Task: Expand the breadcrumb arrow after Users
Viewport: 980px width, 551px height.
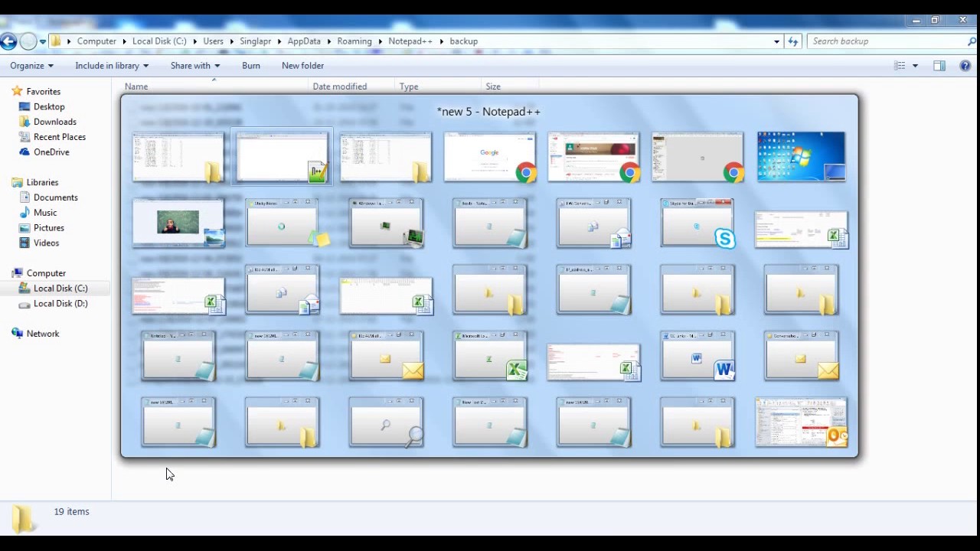Action: pos(232,41)
